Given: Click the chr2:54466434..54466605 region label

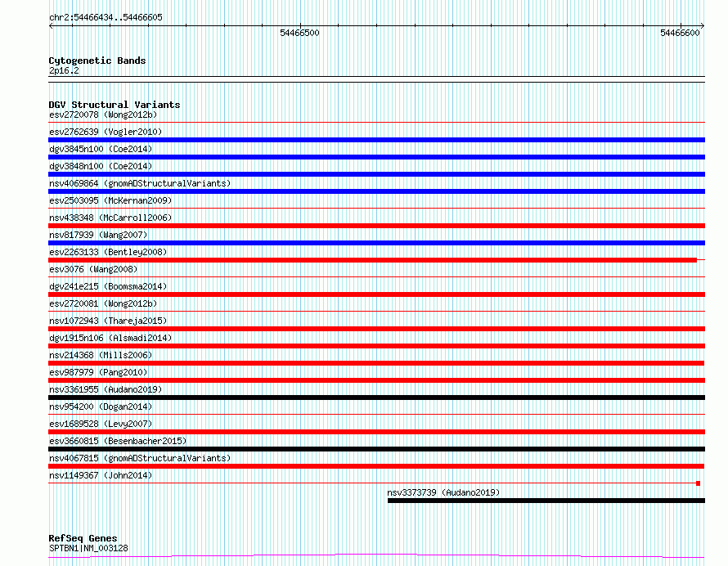Looking at the screenshot, I should coord(106,18).
